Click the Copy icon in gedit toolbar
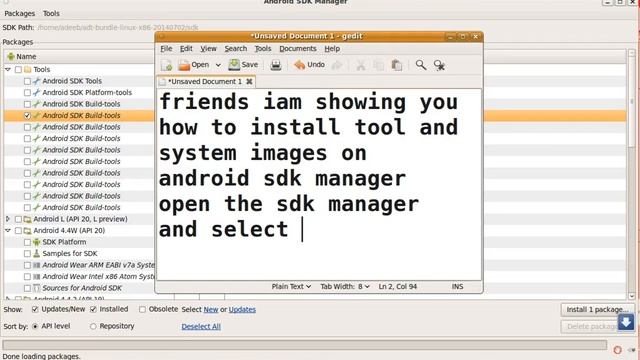Screen dimensions: 640x360 378,65
